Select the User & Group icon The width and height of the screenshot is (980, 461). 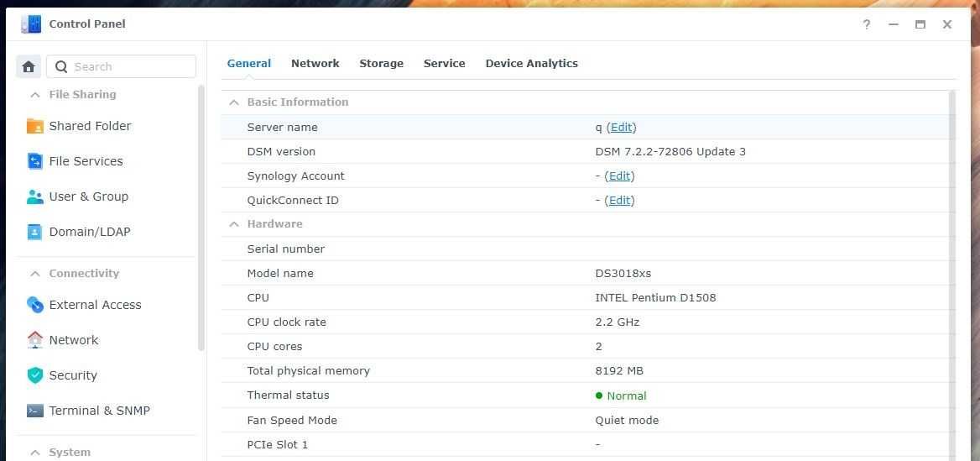pyautogui.click(x=35, y=196)
